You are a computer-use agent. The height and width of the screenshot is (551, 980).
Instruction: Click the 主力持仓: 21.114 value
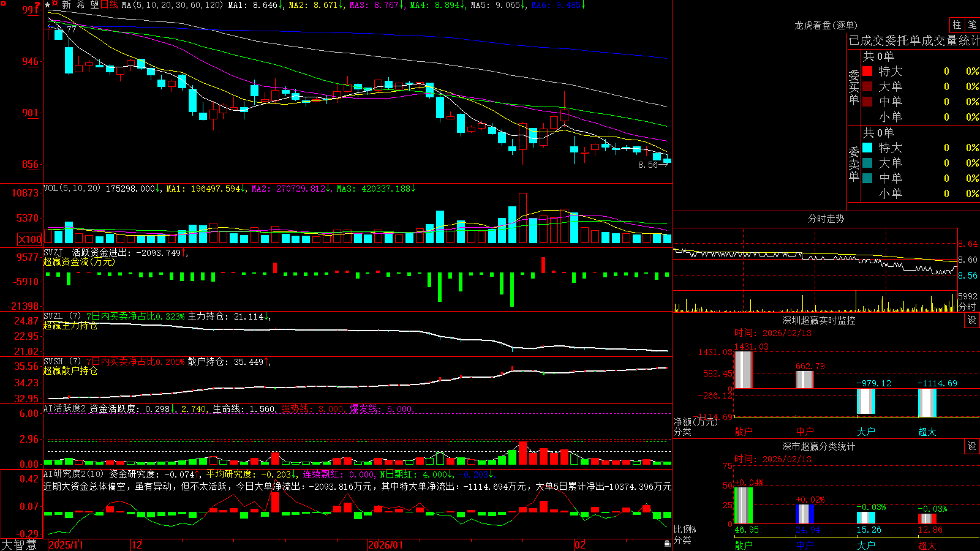tap(229, 317)
